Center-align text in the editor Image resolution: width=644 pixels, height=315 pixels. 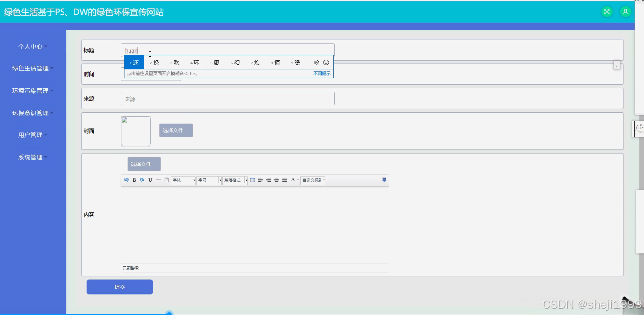coord(276,180)
